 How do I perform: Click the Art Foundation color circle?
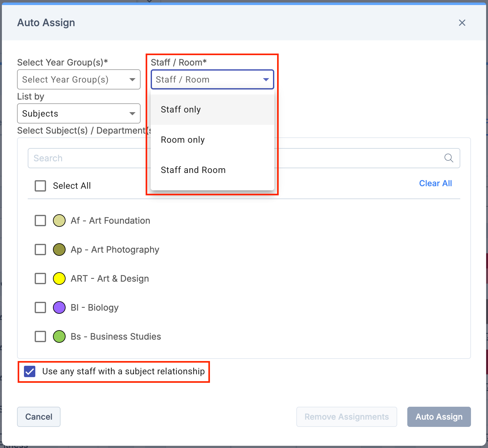point(59,221)
